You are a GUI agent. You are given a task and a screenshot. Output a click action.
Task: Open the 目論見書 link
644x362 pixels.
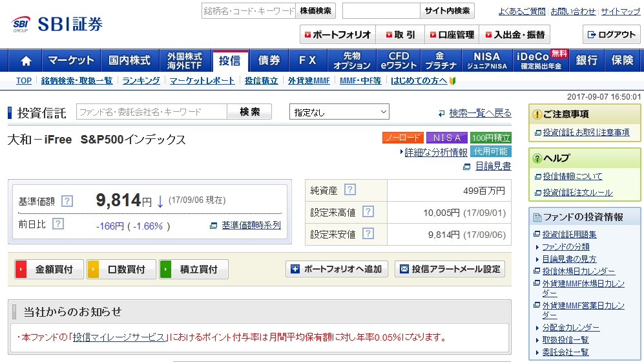tap(493, 166)
